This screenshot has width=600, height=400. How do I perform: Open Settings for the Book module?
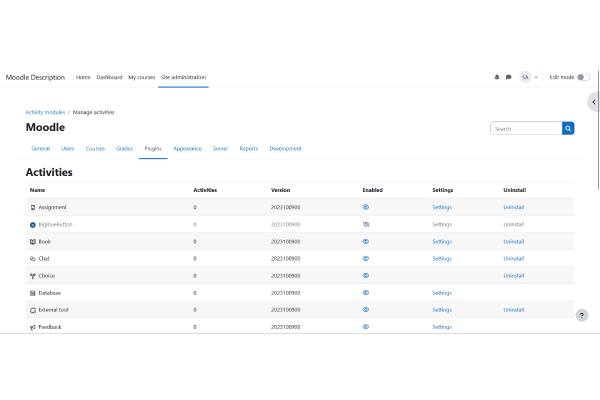tap(442, 241)
